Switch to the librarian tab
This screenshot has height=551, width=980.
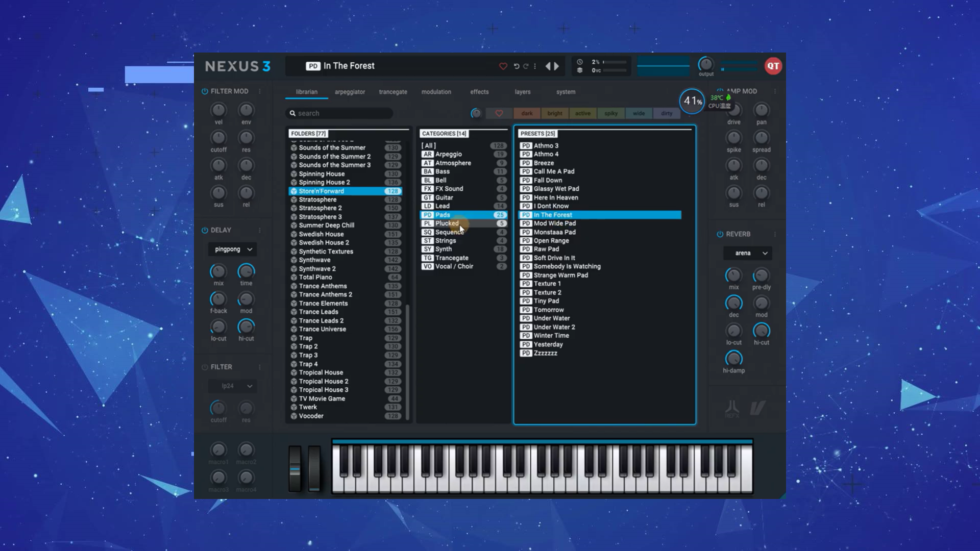point(307,92)
